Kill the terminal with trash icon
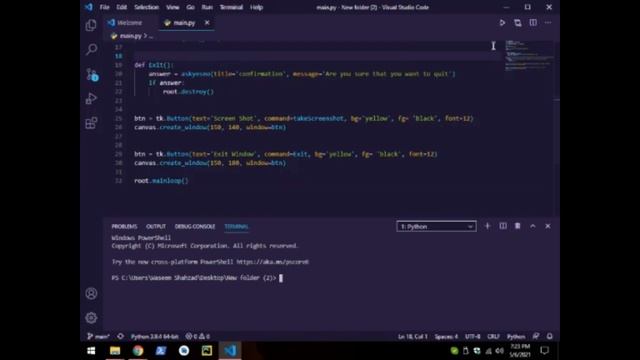The image size is (640, 360). (518, 226)
